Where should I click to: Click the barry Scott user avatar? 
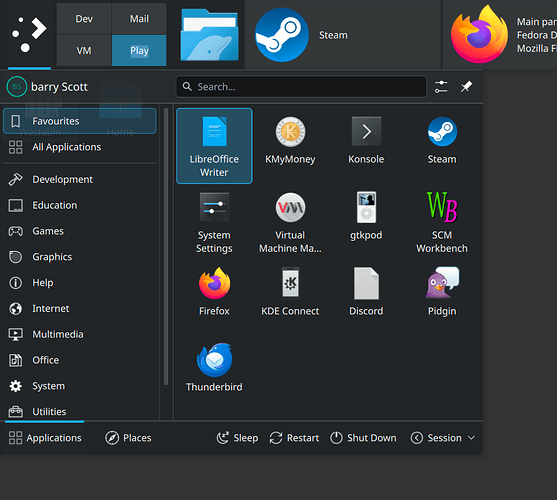click(16, 87)
